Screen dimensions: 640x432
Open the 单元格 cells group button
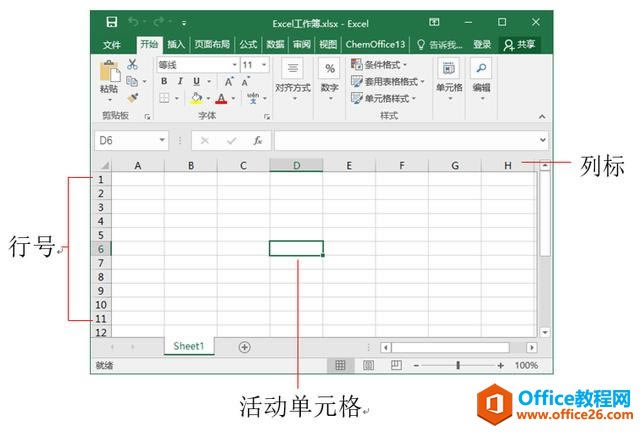coord(449,80)
